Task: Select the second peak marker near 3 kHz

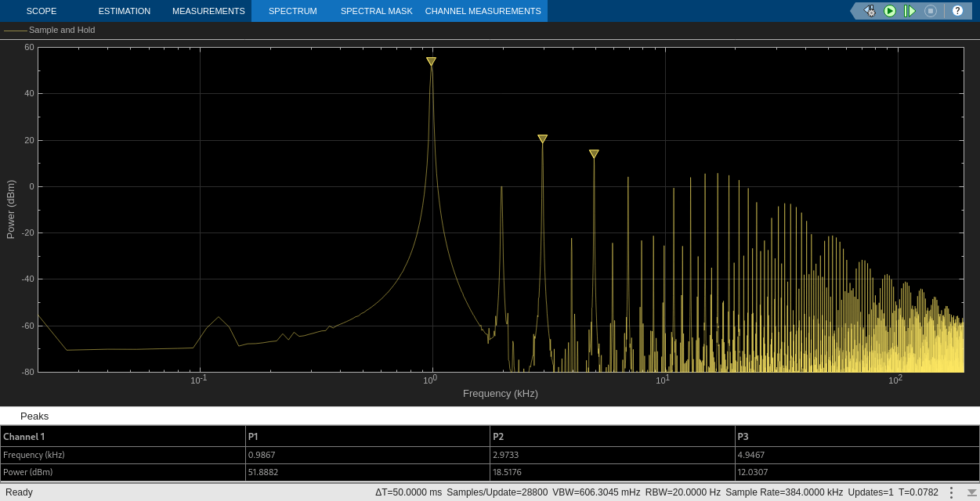Action: 542,139
